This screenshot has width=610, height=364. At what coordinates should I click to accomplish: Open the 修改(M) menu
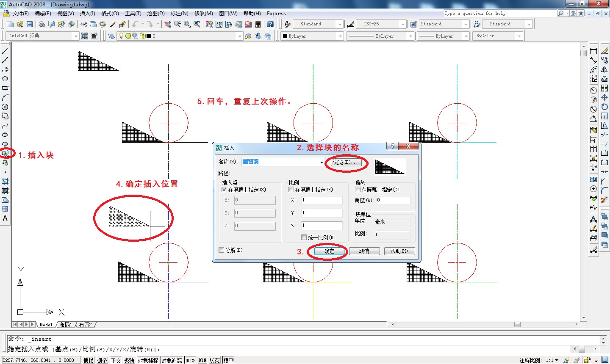[204, 14]
